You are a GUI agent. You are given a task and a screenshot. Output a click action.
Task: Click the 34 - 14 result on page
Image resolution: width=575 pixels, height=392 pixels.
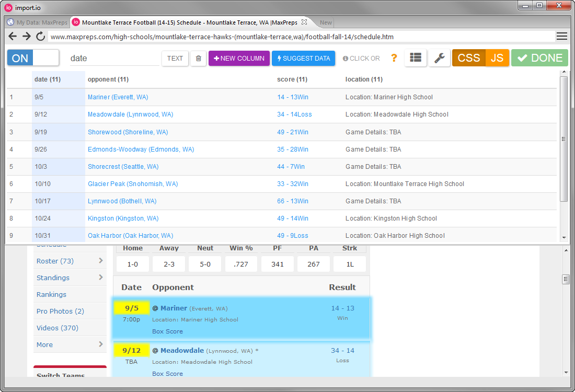pyautogui.click(x=342, y=350)
